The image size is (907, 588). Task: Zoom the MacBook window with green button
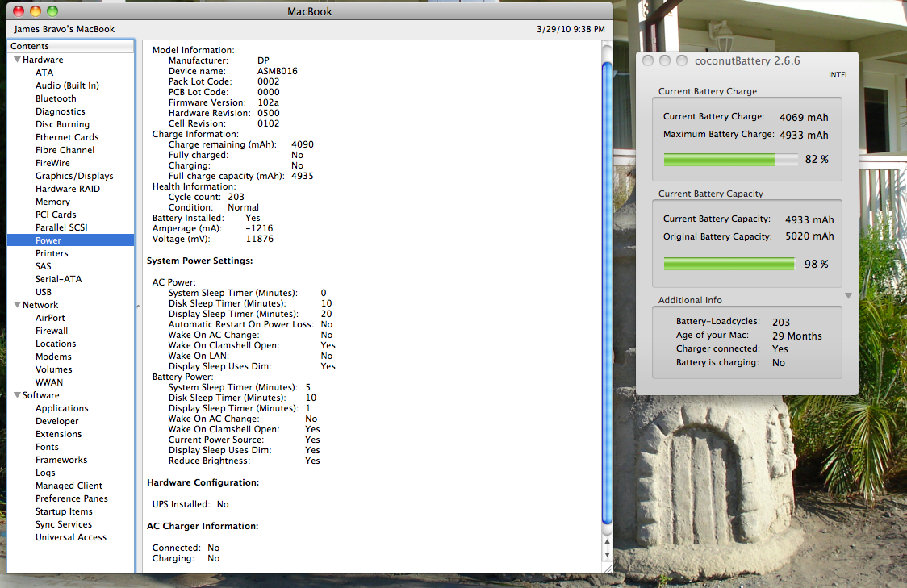[x=52, y=11]
